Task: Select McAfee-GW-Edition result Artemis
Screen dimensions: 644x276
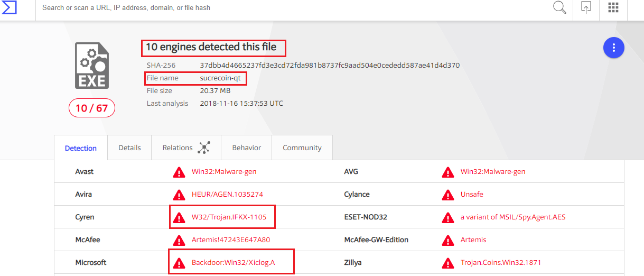Action: pyautogui.click(x=473, y=240)
